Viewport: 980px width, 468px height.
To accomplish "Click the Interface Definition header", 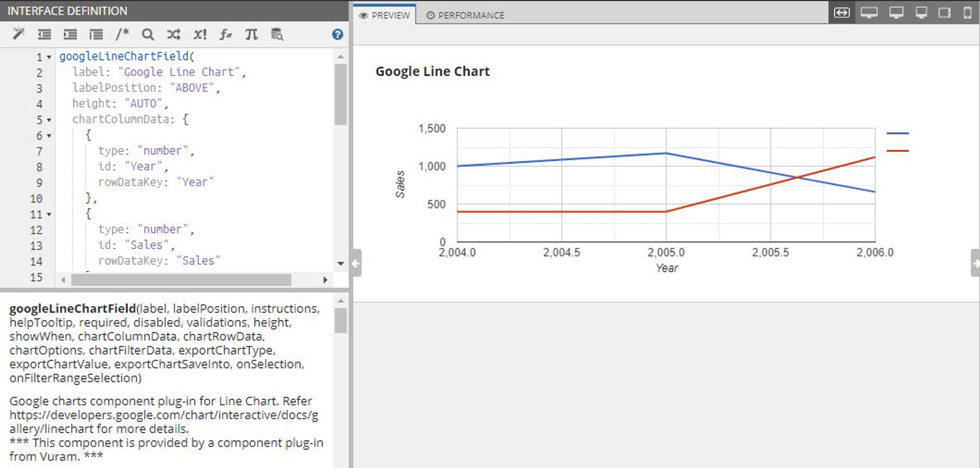I will click(x=67, y=11).
